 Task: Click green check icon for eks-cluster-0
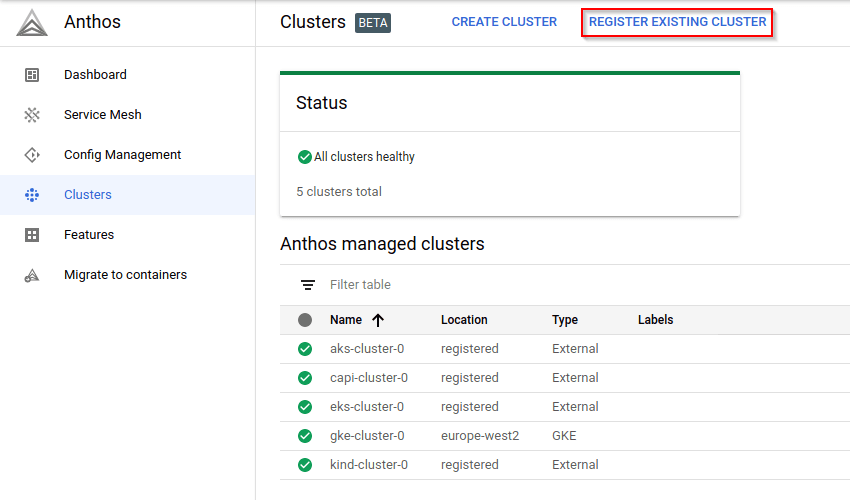(305, 407)
